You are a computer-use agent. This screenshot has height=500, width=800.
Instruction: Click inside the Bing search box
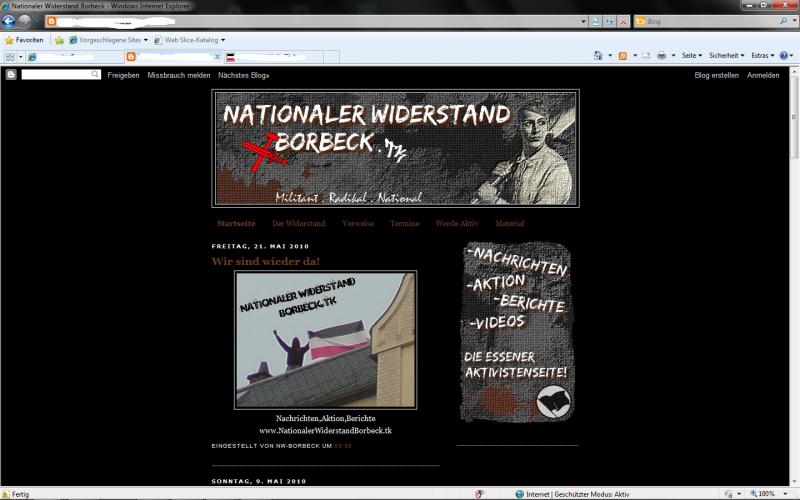click(711, 21)
